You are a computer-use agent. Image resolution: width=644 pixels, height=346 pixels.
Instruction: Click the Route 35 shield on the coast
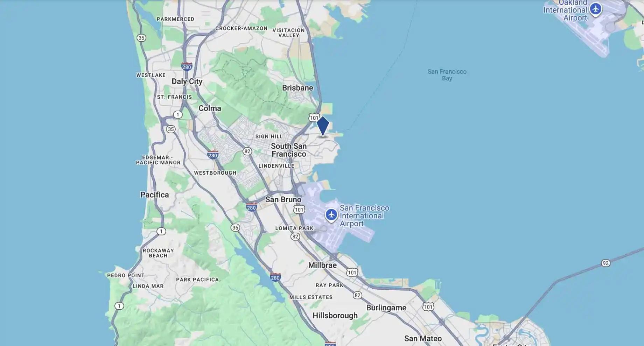(141, 38)
